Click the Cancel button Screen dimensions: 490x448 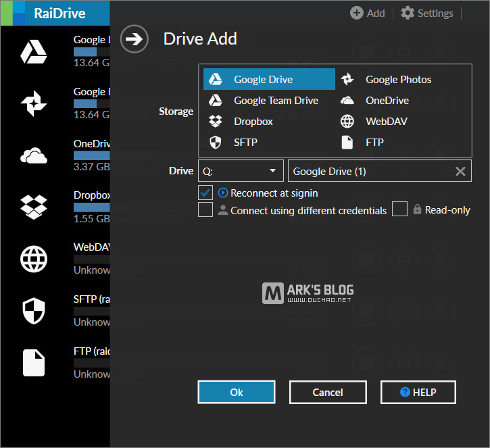tap(328, 392)
